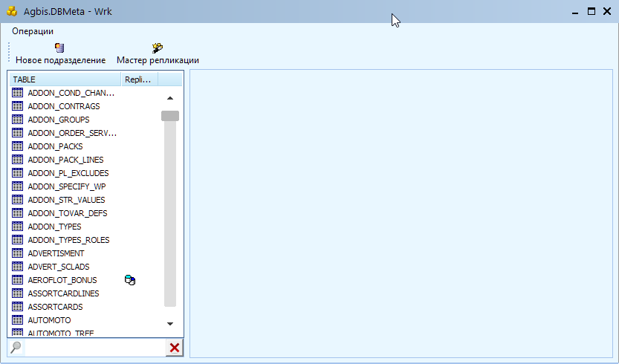Click table icon next to ADDON_PACKS
619x364 pixels.
coord(17,146)
